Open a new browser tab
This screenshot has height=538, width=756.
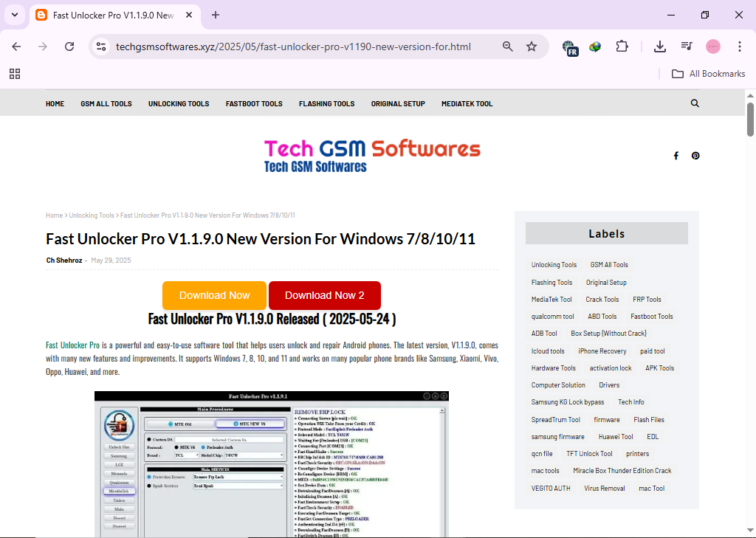click(x=216, y=15)
